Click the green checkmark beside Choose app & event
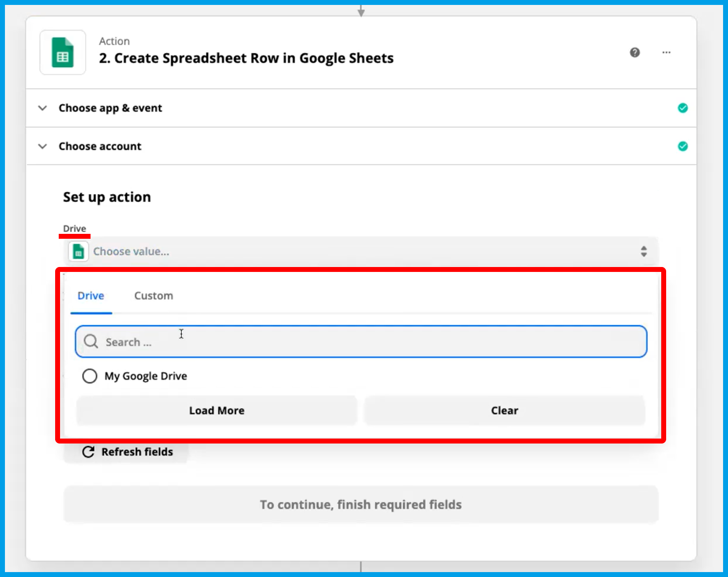Screen dimensions: 728x577 coord(682,108)
